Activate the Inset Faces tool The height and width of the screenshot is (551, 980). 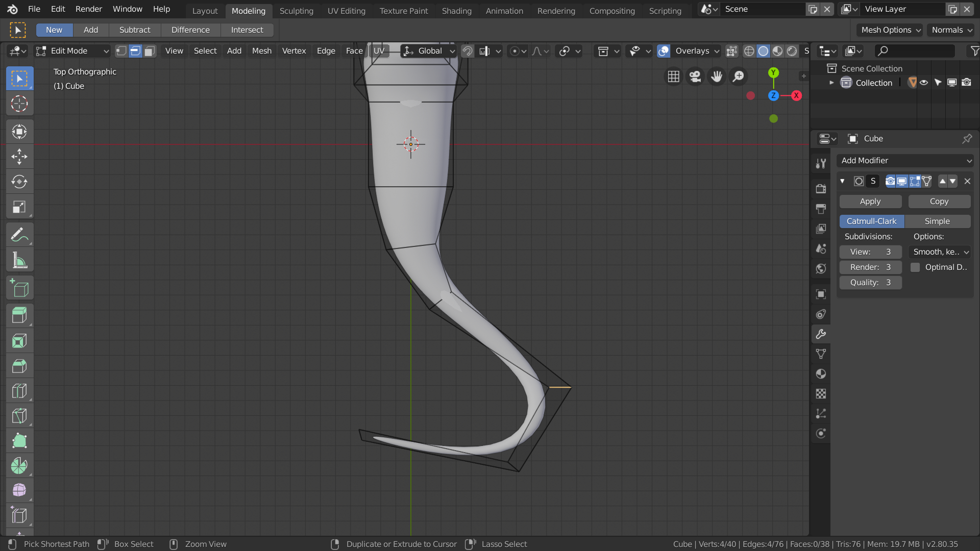(19, 341)
